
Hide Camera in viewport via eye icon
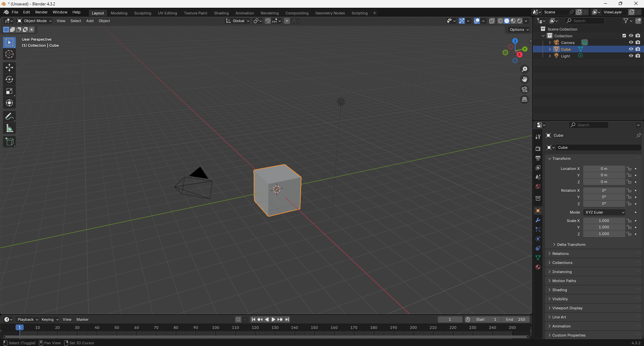click(631, 42)
